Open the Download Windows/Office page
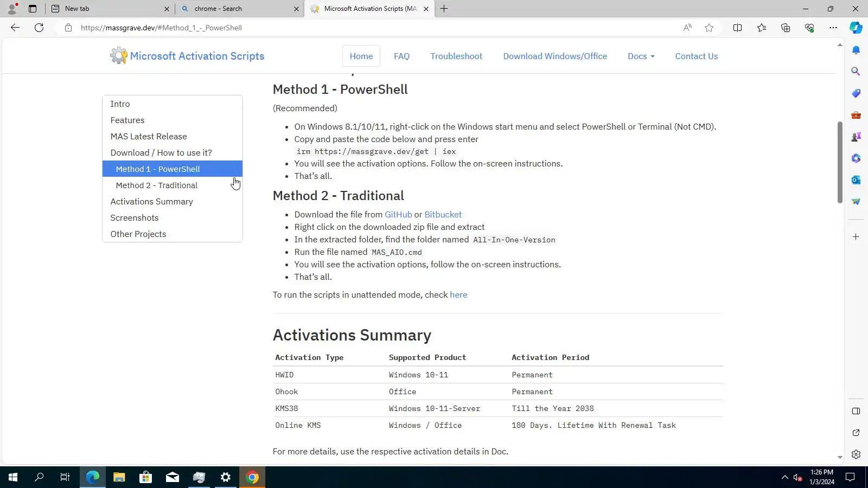 555,56
